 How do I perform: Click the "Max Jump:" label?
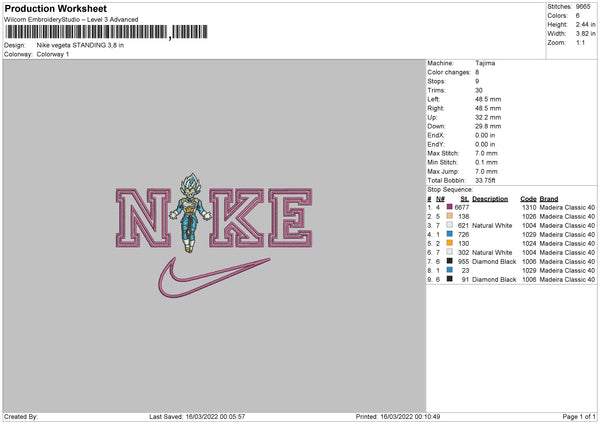click(x=443, y=171)
